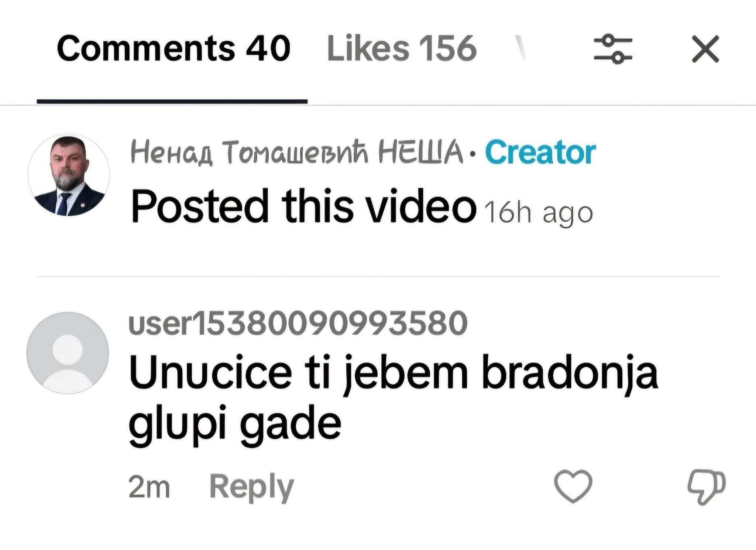Click the '2m' comment timestamp
756x550 pixels.
tap(149, 487)
